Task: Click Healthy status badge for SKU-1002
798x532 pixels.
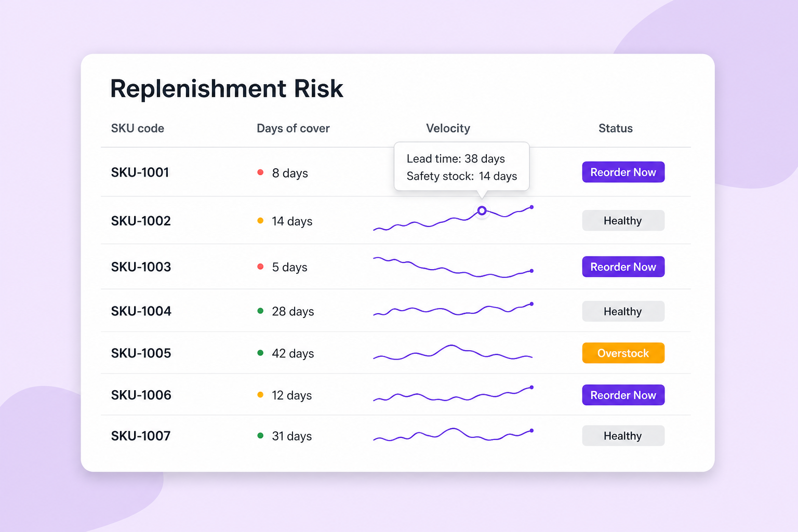Action: 623,220
